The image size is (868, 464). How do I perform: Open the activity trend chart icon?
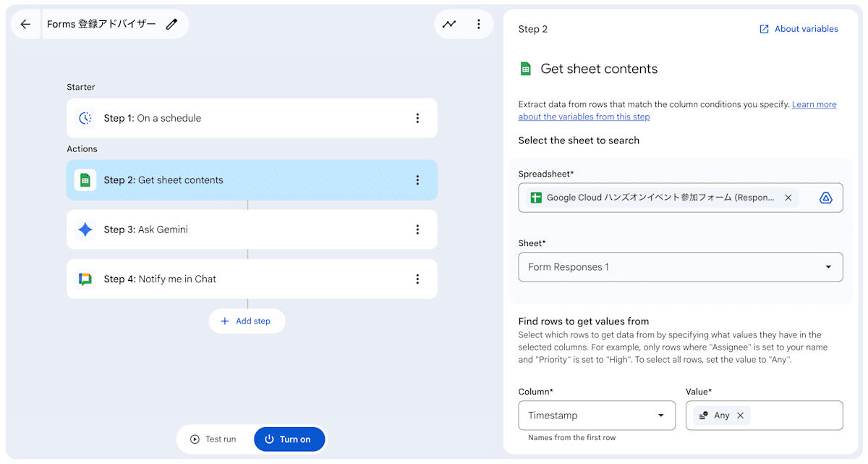coord(450,24)
